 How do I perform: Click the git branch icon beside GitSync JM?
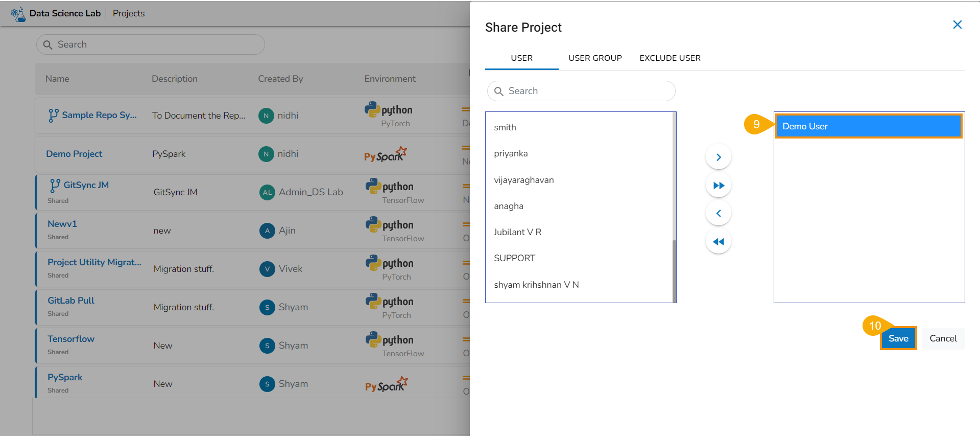(55, 186)
